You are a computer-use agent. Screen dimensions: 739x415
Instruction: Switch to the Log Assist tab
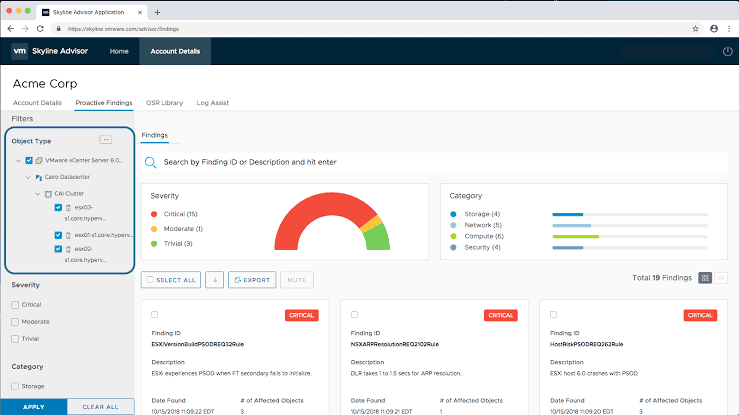pos(213,103)
